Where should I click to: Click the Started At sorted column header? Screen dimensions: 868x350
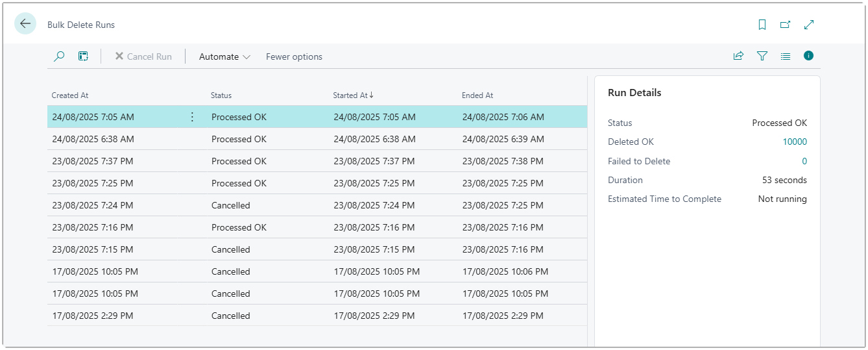click(x=354, y=95)
